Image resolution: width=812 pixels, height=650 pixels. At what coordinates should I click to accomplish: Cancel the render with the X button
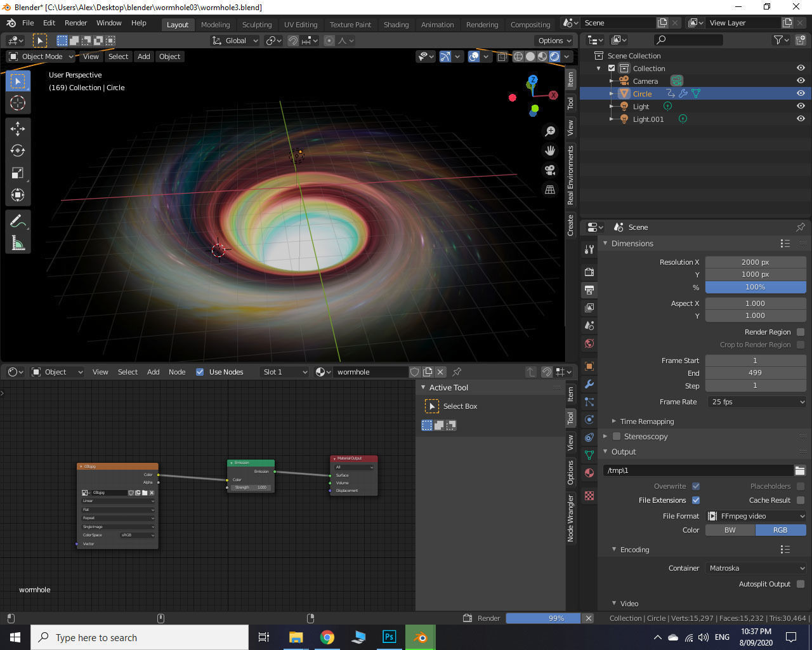click(589, 618)
